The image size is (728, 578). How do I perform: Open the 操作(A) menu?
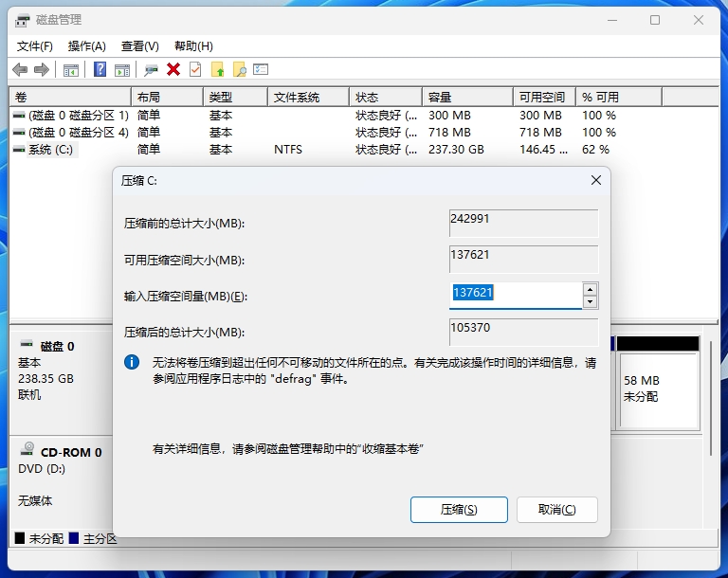click(x=87, y=45)
